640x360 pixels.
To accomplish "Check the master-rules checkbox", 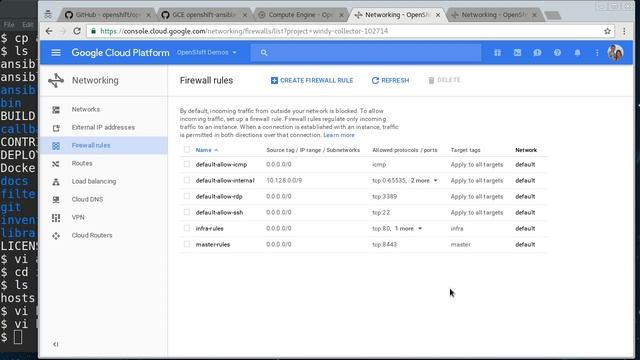I will pos(187,244).
